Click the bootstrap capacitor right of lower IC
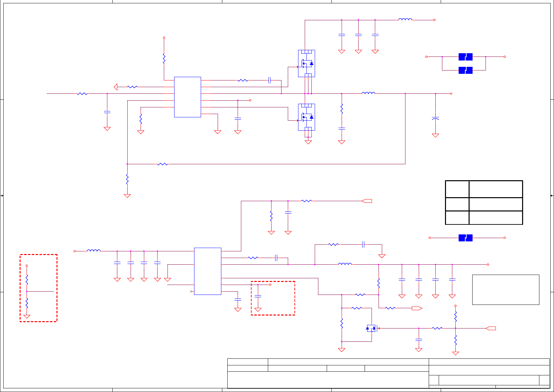Image resolution: width=554 pixels, height=392 pixels. (x=276, y=258)
